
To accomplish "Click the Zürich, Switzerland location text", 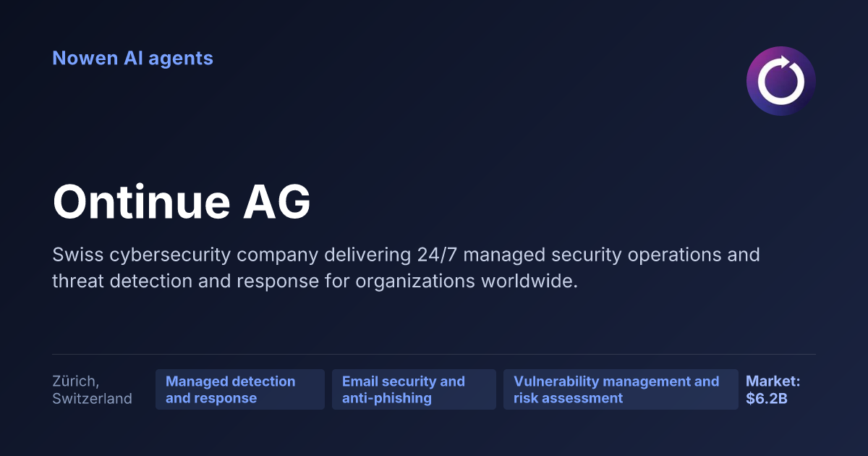I will pyautogui.click(x=92, y=389).
